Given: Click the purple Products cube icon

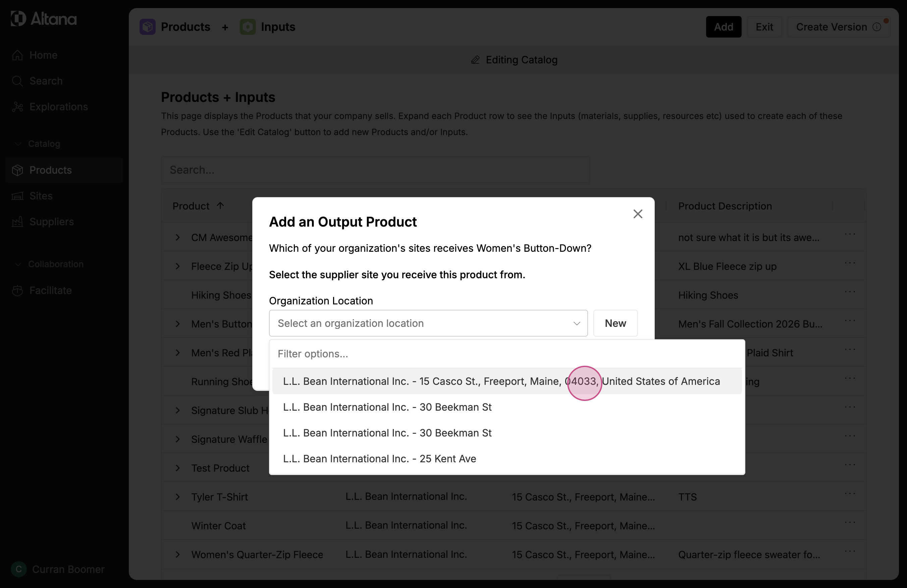Looking at the screenshot, I should pyautogui.click(x=148, y=27).
